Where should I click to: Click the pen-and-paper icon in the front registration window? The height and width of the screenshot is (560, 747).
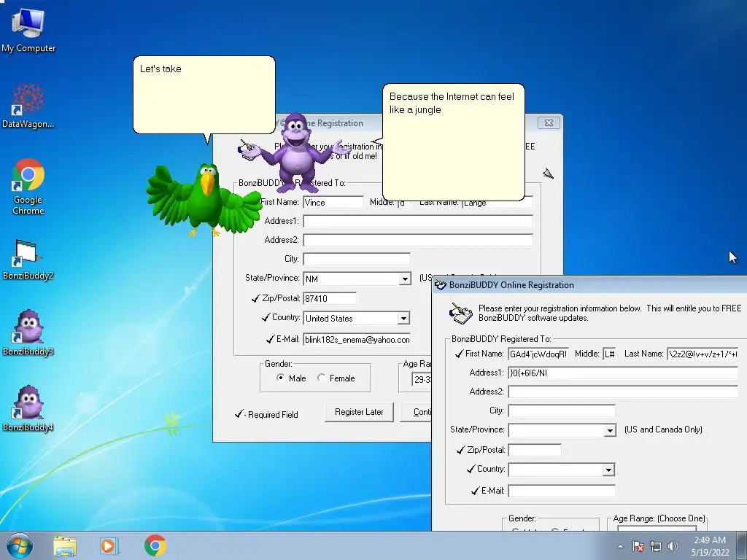(461, 313)
